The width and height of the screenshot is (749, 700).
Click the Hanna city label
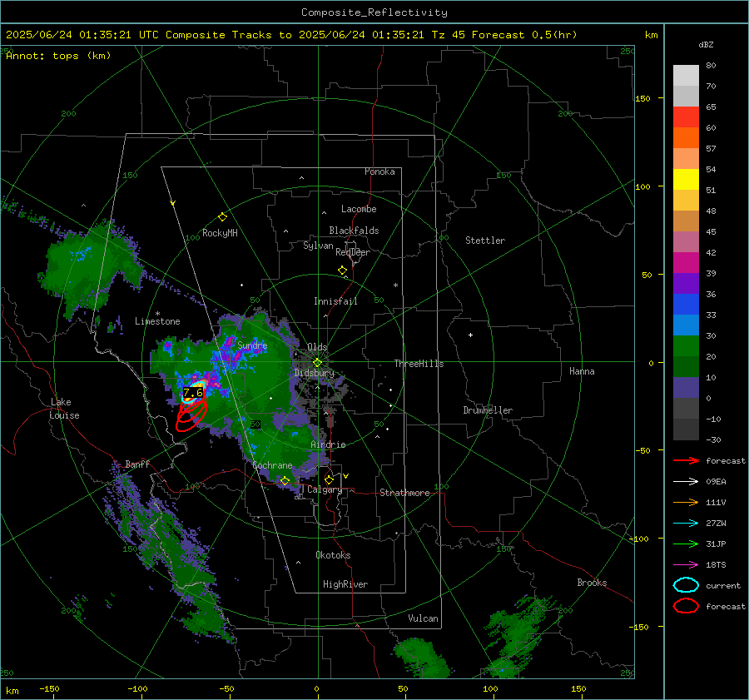tap(582, 371)
